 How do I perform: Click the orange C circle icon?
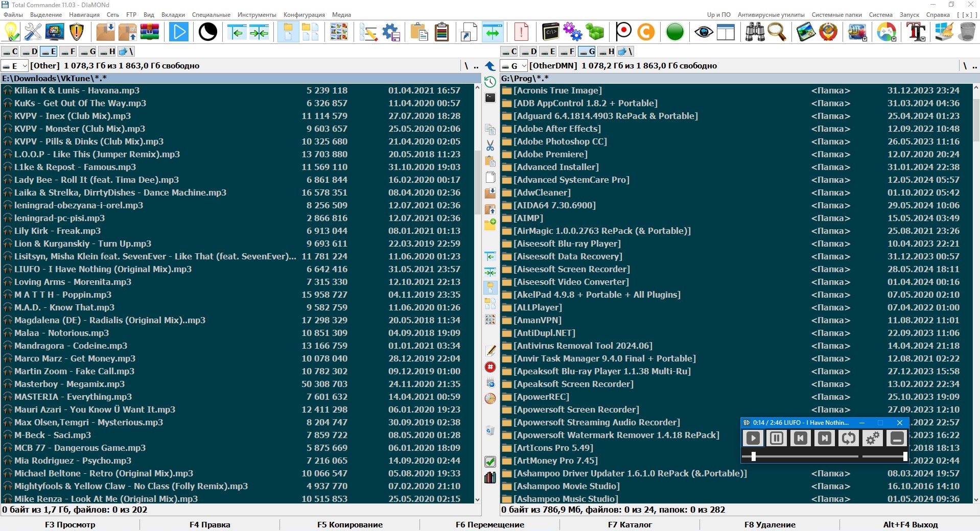pos(646,32)
